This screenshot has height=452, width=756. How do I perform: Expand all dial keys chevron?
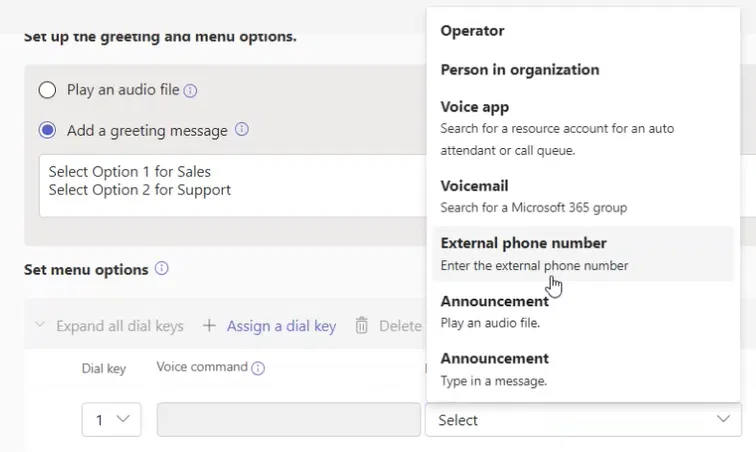40,326
